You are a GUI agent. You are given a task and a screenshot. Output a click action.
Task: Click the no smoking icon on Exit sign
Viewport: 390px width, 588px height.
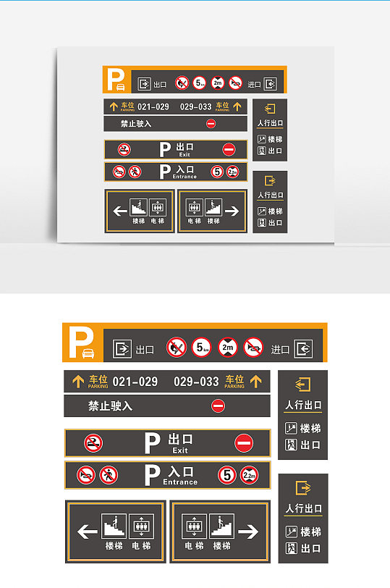pyautogui.click(x=93, y=443)
